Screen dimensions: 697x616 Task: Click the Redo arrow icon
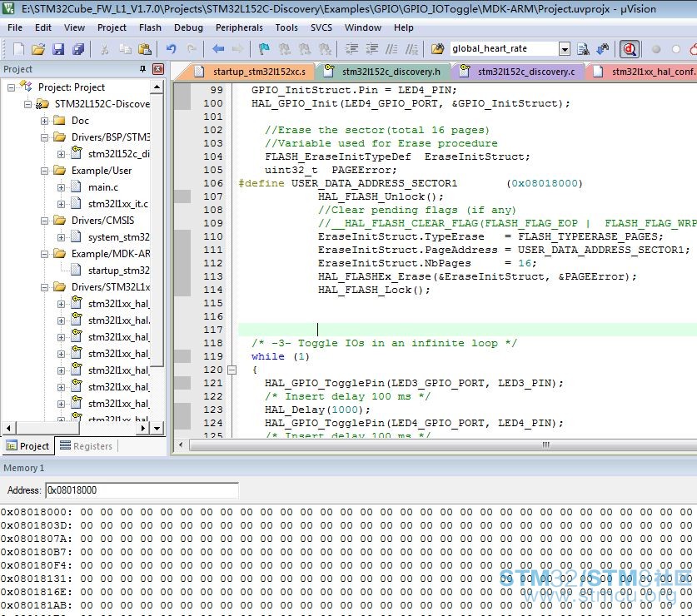192,49
